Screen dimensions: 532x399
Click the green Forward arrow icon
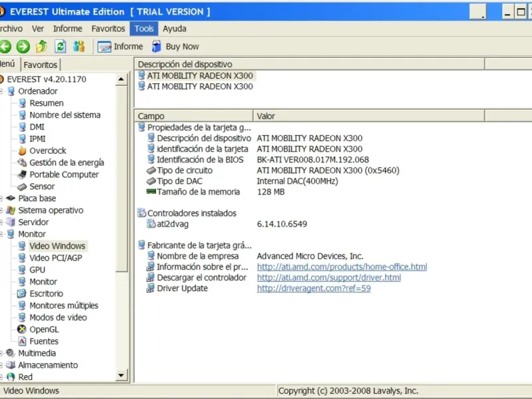click(23, 47)
